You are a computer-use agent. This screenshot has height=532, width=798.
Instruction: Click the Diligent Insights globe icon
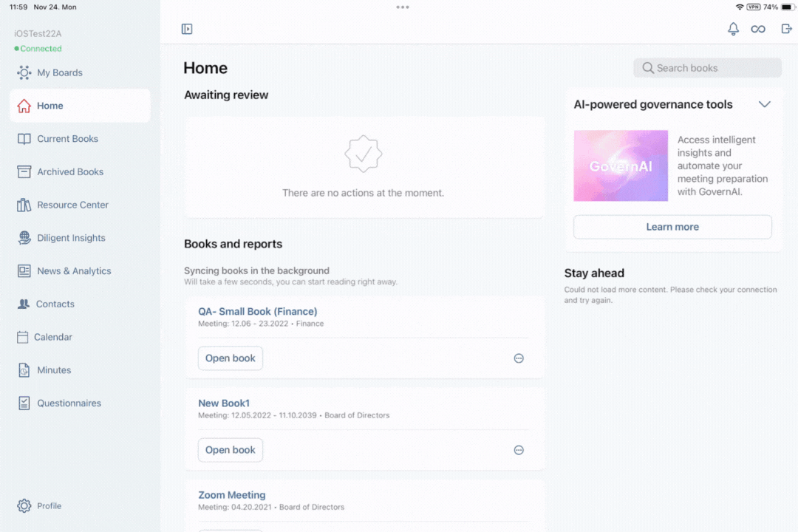(24, 238)
